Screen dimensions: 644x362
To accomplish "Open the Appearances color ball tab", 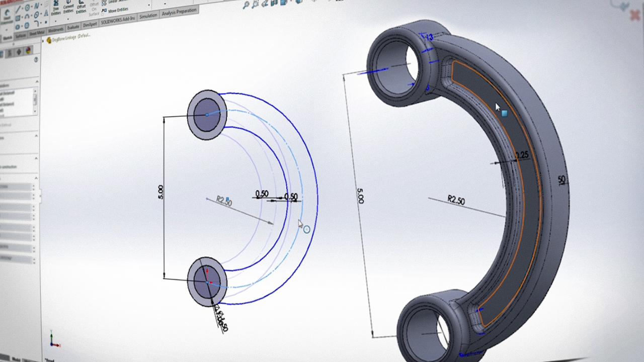I will pyautogui.click(x=28, y=50).
